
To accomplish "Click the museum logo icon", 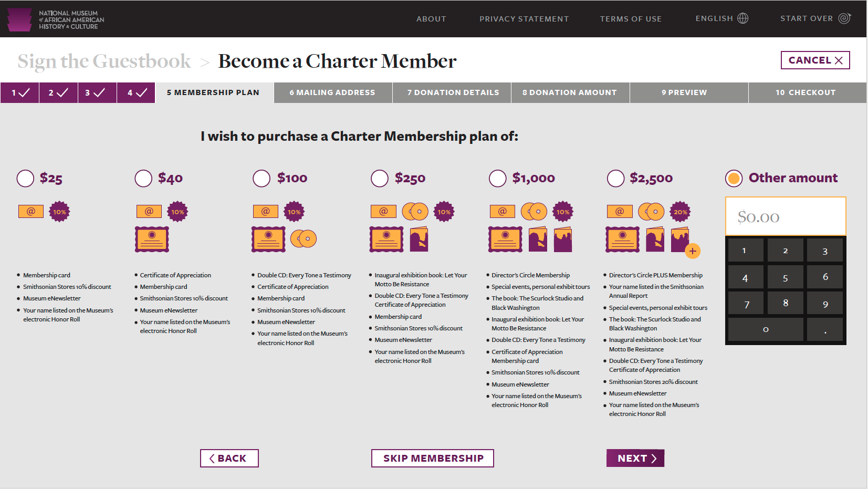I will tap(19, 19).
